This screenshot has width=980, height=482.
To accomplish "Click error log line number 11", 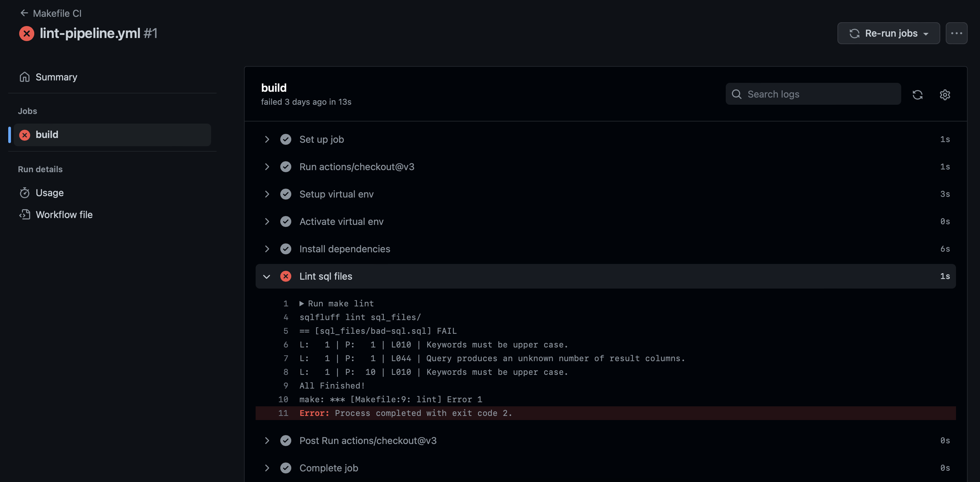I will click(x=283, y=413).
